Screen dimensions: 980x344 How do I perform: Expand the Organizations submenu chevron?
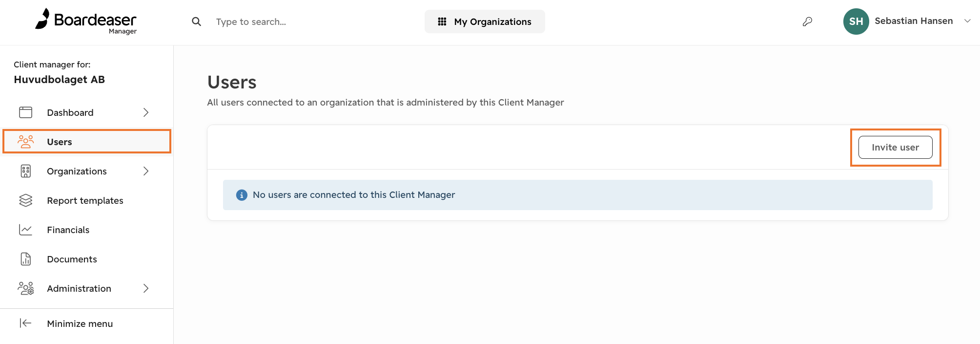click(145, 171)
